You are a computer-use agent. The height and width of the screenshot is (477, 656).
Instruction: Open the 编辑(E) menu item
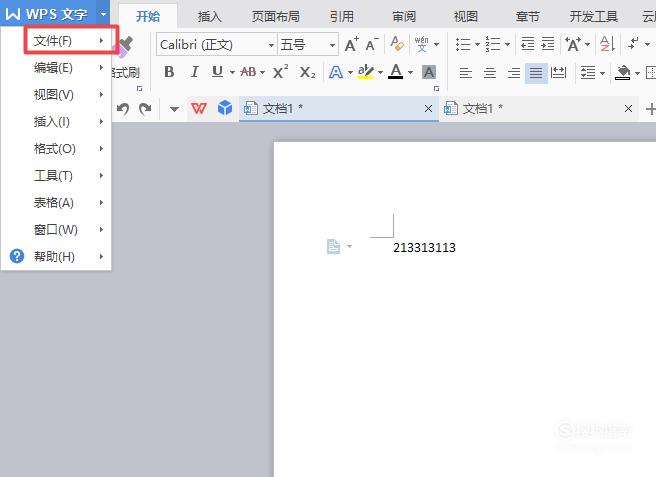[56, 67]
